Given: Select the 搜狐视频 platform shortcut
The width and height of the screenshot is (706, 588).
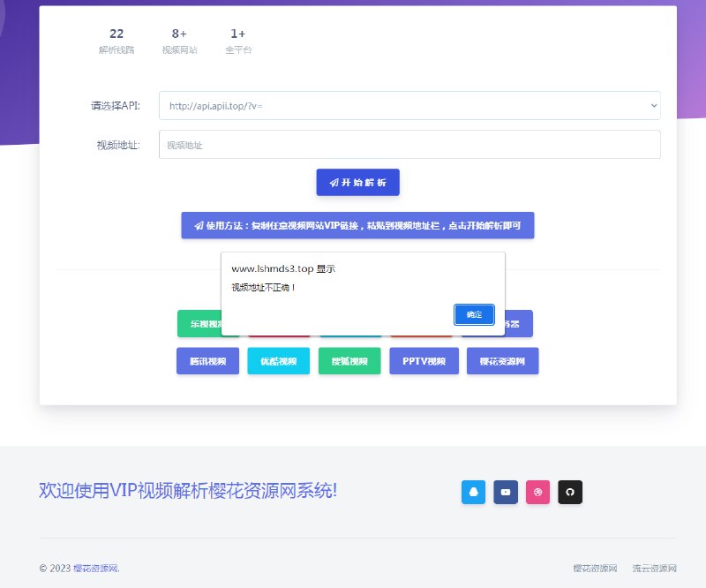Looking at the screenshot, I should [x=349, y=361].
